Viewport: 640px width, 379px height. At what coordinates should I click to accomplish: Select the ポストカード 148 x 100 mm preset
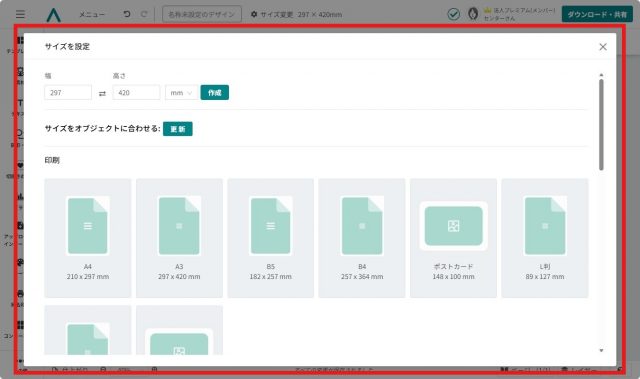pyautogui.click(x=453, y=238)
